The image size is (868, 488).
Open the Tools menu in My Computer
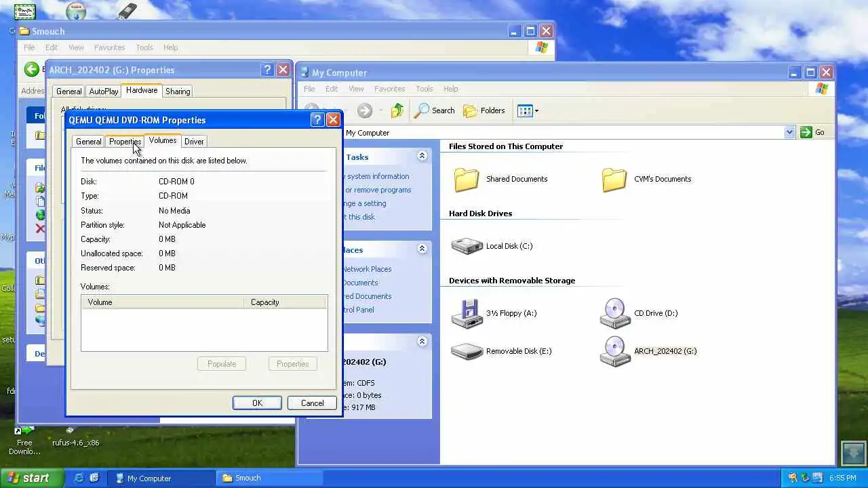[x=425, y=89]
